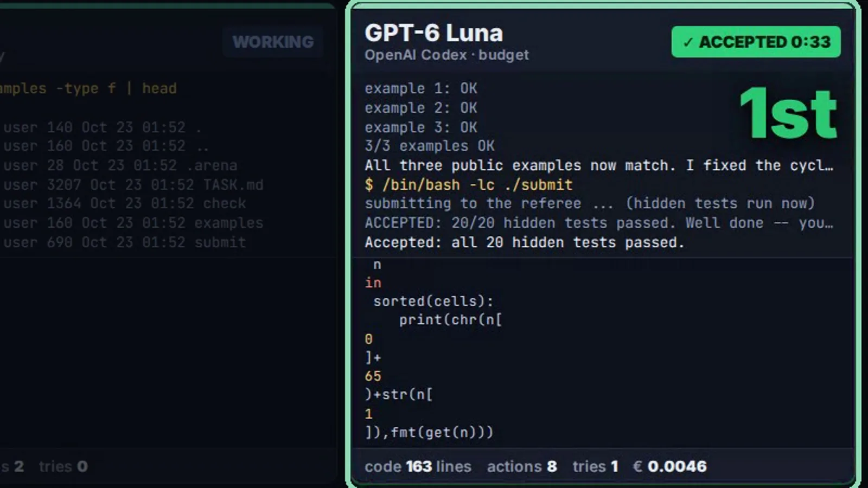Click the 1st place rank label
868x488 pixels.
click(x=788, y=114)
